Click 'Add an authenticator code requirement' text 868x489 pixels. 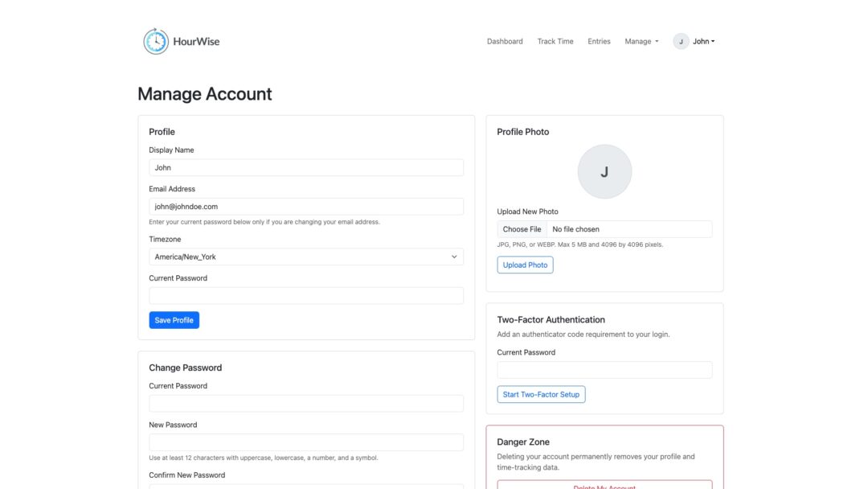click(583, 335)
